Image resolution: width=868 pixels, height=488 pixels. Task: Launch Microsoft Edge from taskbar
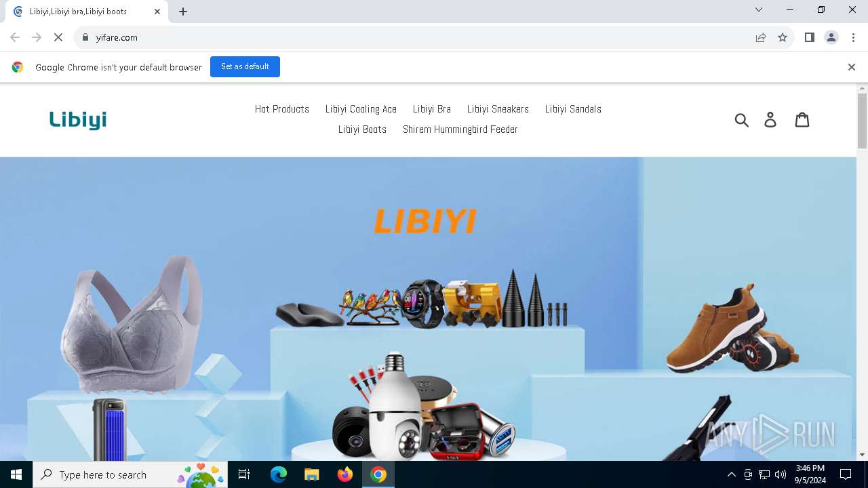click(x=279, y=474)
